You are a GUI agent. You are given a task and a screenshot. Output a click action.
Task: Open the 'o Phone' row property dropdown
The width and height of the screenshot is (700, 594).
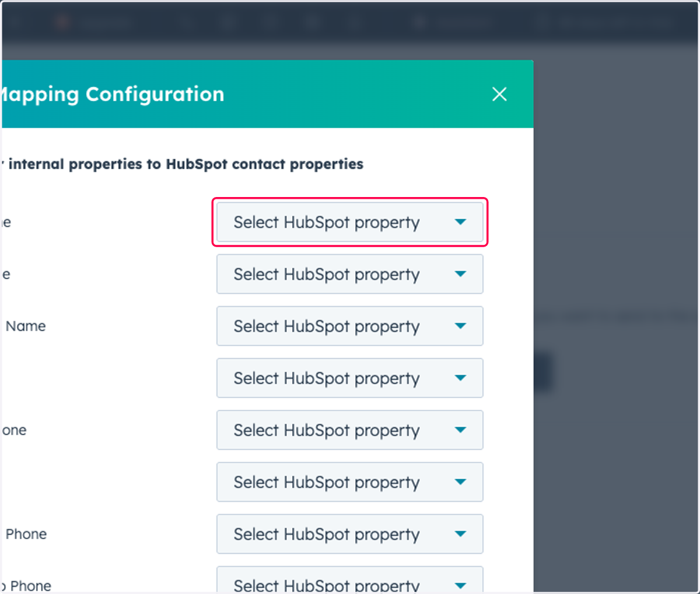coord(350,580)
